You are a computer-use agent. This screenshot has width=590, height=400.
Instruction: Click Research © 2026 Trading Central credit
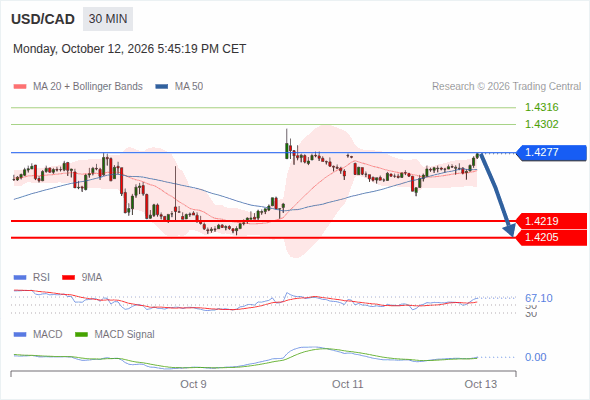point(506,87)
